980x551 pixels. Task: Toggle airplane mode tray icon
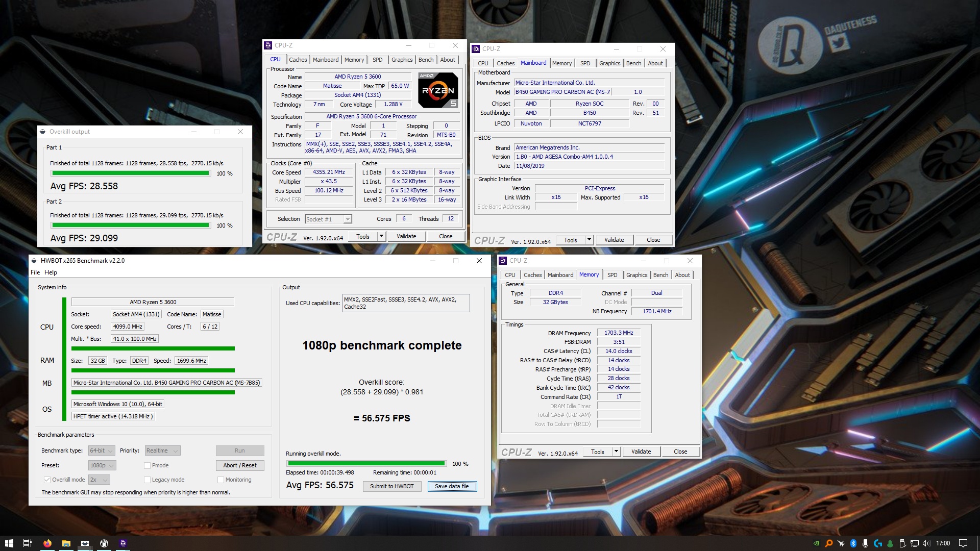point(841,543)
